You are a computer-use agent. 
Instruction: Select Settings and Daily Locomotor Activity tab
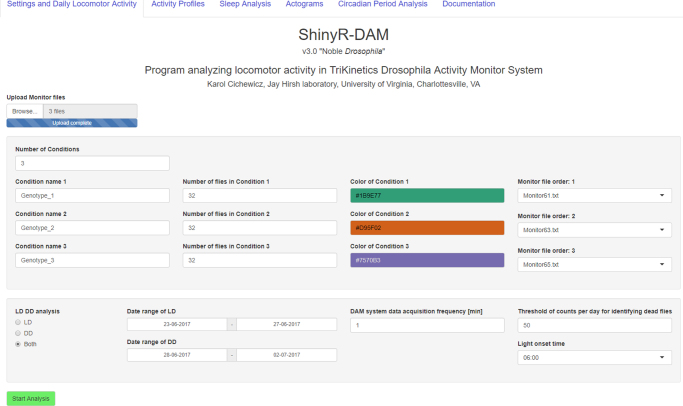pos(72,4)
